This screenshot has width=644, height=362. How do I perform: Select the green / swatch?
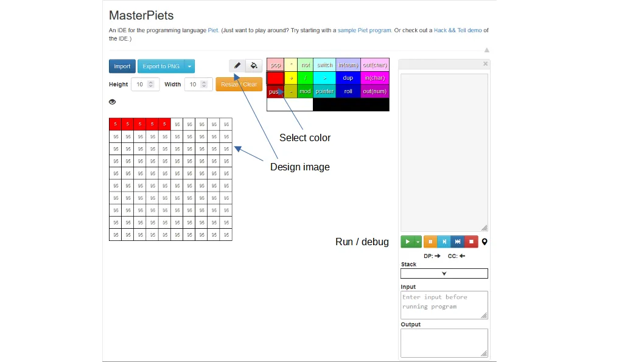(x=305, y=78)
